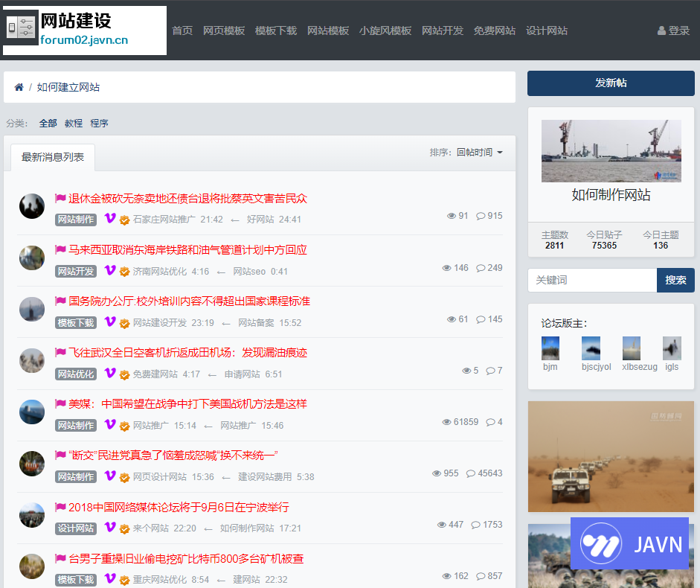This screenshot has height=588, width=700.
Task: Click username 重庆网站优化
Action: coord(160,580)
